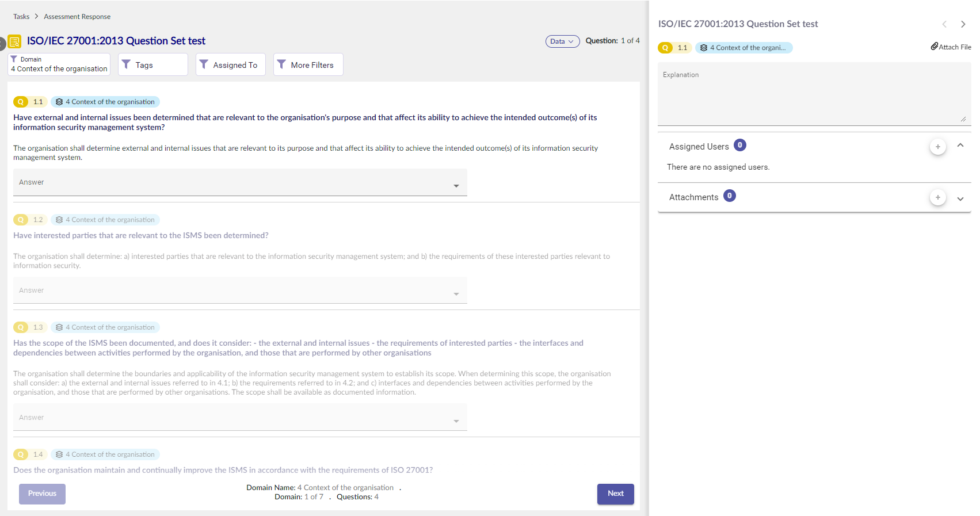Click the 'Question: 1 of 4' counter
Image resolution: width=980 pixels, height=516 pixels.
612,41
